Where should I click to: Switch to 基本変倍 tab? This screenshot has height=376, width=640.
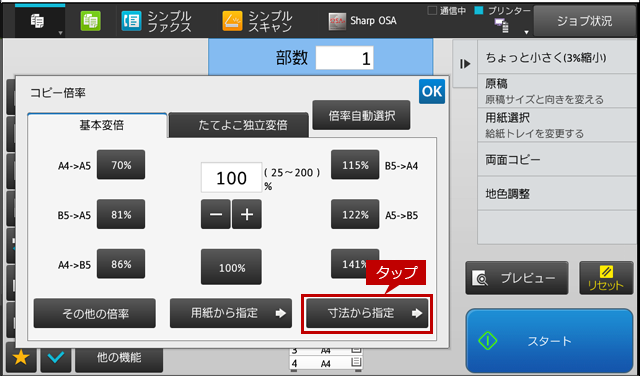(97, 125)
